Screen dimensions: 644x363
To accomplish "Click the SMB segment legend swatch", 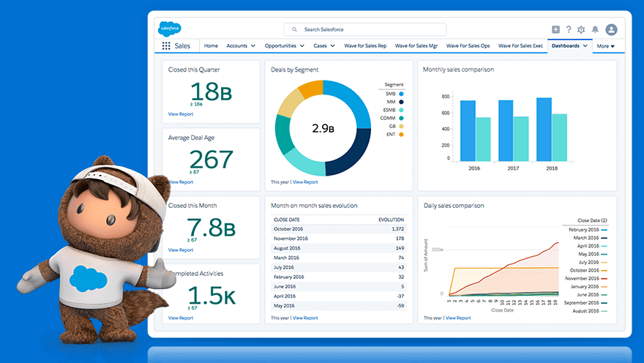I will (x=401, y=94).
